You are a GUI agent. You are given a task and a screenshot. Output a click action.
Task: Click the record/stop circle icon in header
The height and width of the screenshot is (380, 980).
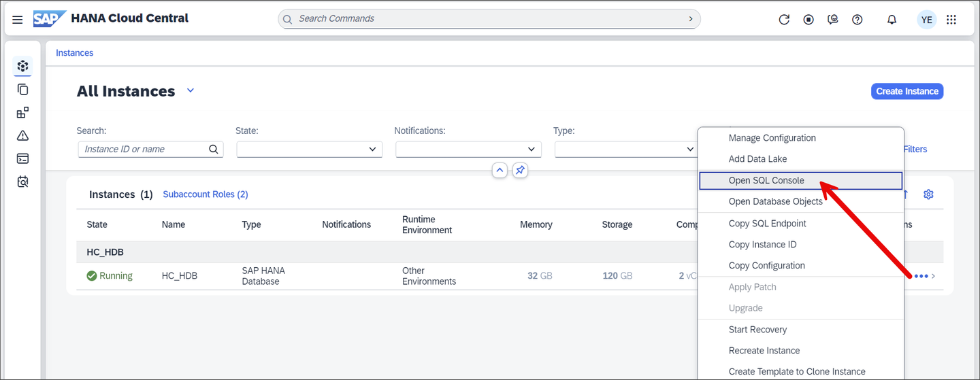(808, 20)
